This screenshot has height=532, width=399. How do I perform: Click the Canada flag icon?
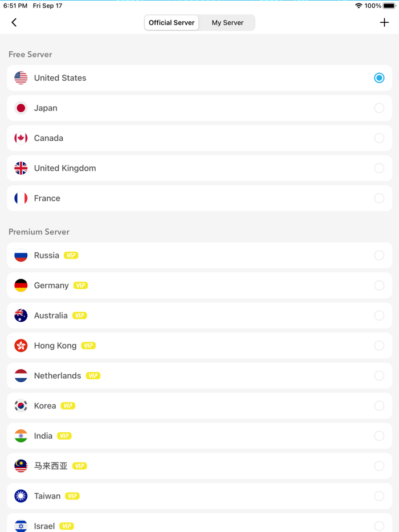click(21, 138)
